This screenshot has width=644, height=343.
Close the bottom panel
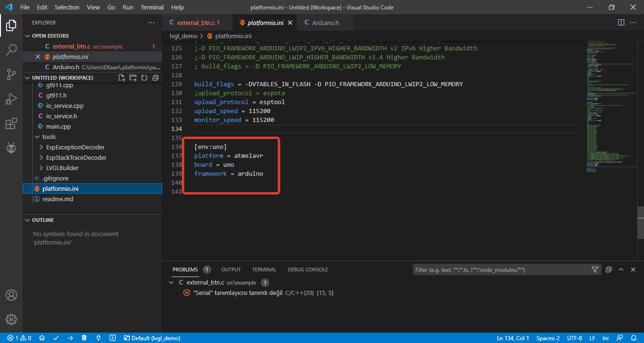(x=634, y=269)
